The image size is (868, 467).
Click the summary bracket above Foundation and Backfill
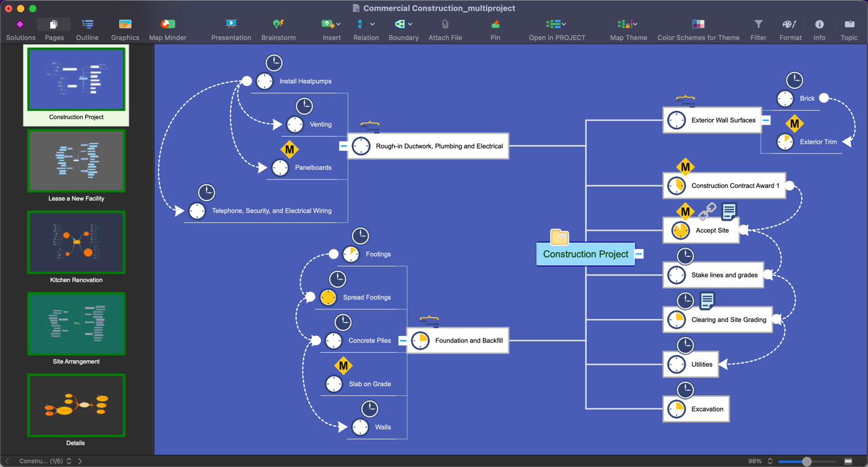pos(429,320)
